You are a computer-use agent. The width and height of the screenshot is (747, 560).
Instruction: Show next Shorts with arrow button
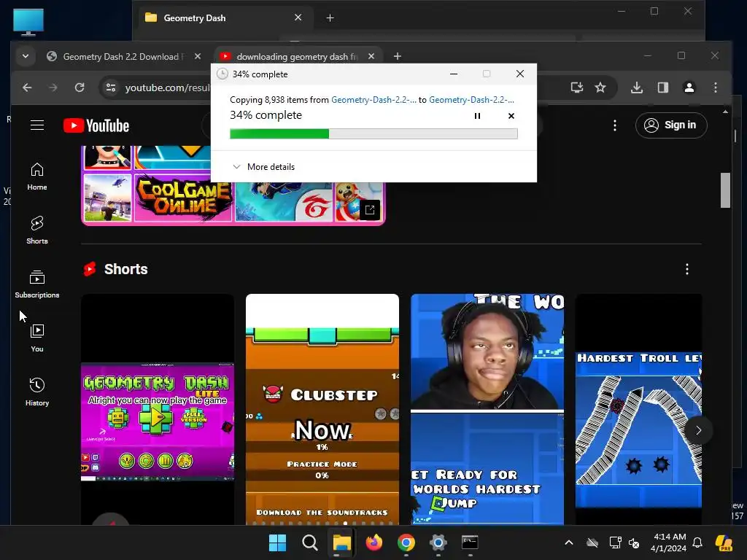coord(698,430)
